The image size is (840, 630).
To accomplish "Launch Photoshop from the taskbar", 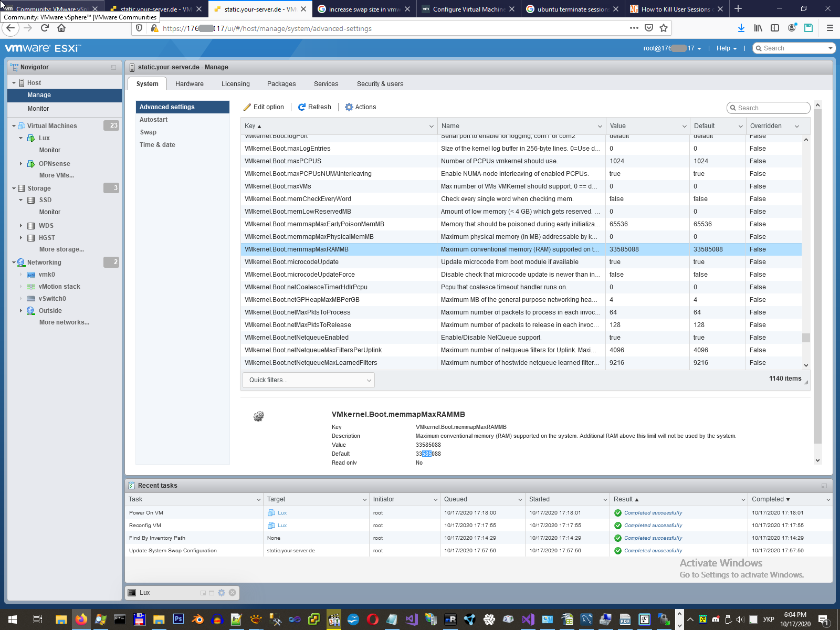I will [178, 619].
